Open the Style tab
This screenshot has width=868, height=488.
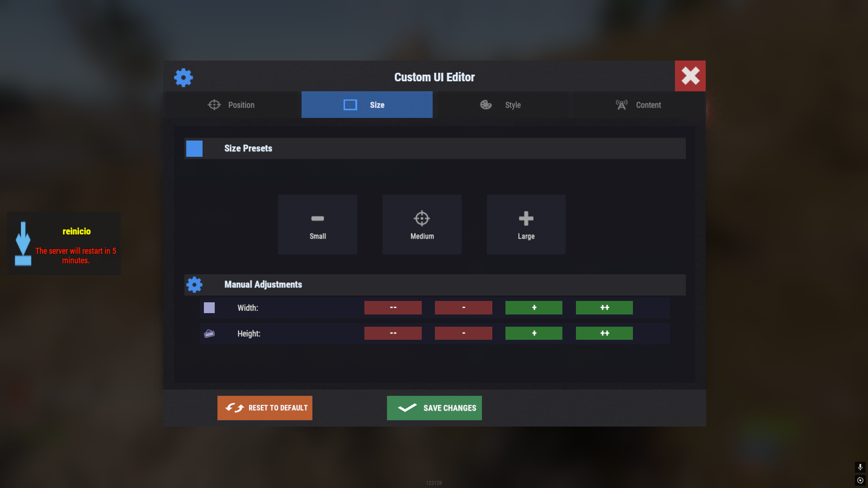(500, 105)
